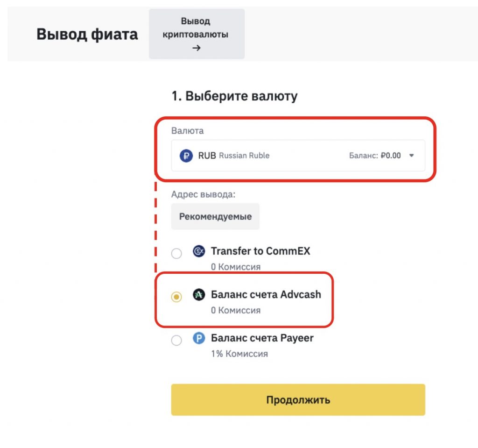
Task: Expand the currency dropdown arrow
Action: 411,156
